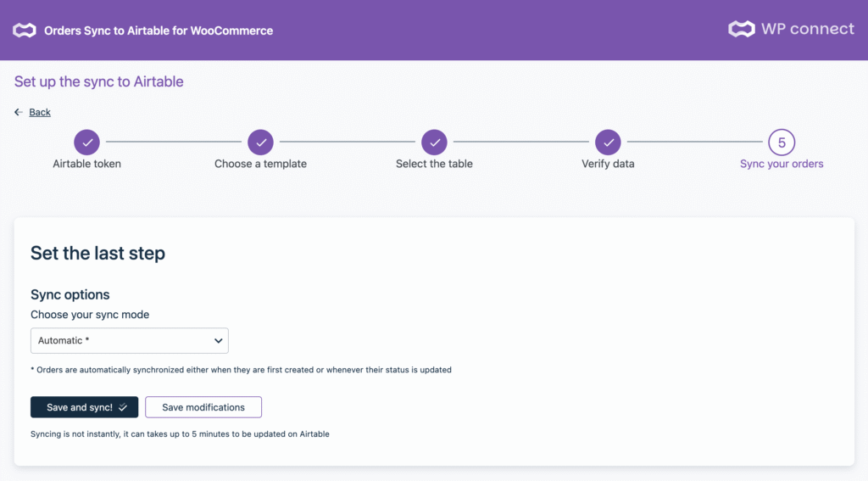The height and width of the screenshot is (481, 868).
Task: Click the back arrow icon
Action: [x=19, y=112]
